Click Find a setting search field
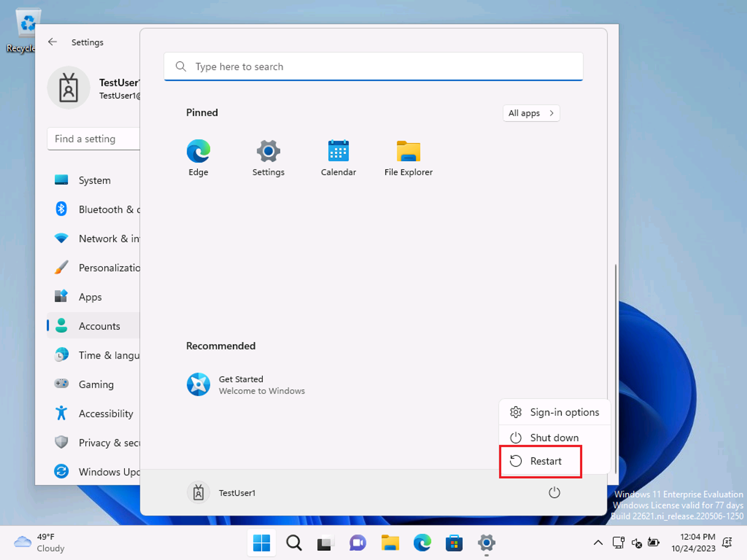 click(x=94, y=139)
